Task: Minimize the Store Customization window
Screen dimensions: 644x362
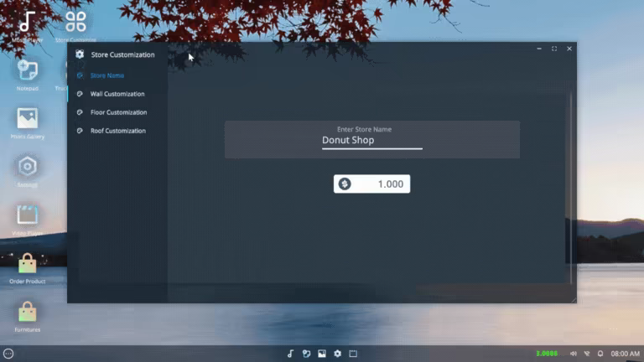Action: (539, 49)
